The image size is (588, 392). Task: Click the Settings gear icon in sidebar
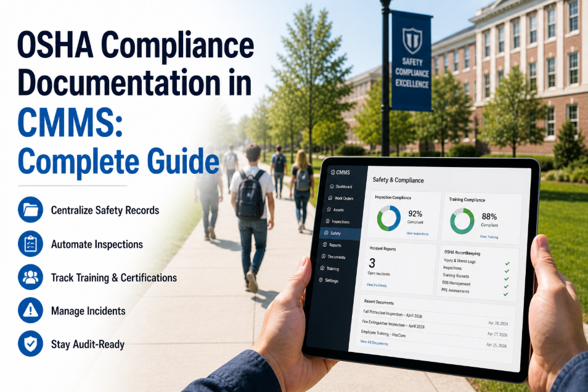coord(321,280)
